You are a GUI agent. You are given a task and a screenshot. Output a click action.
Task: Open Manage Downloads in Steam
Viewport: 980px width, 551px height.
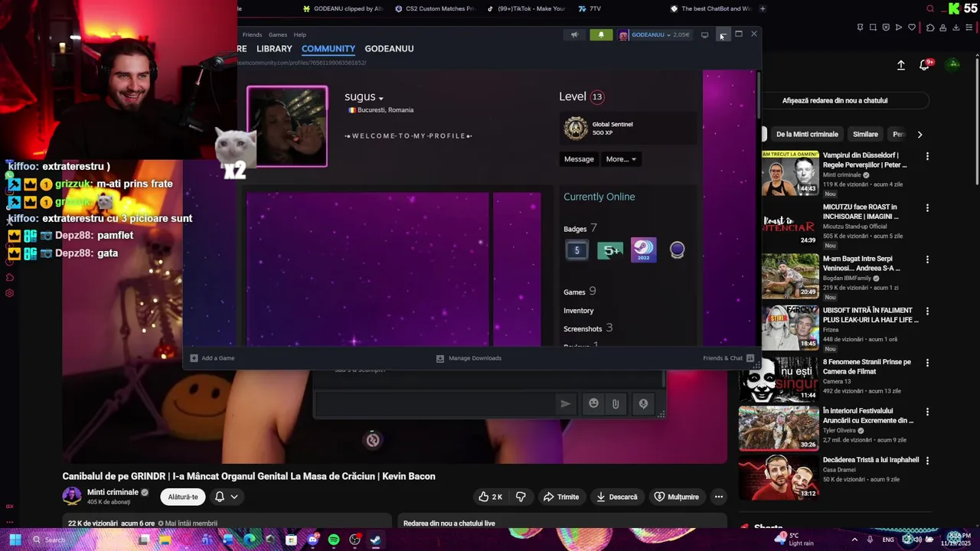[x=469, y=358]
